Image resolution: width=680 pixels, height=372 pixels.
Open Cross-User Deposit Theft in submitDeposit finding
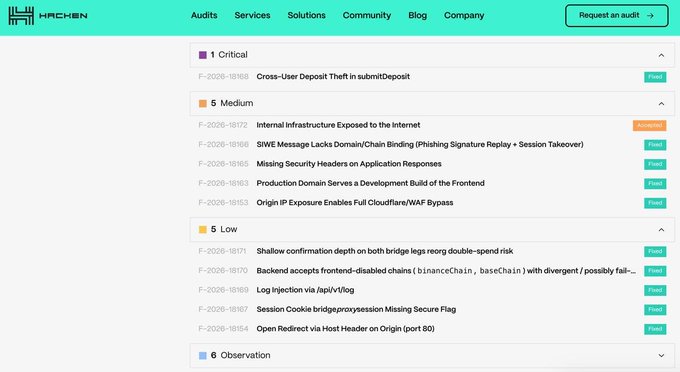pyautogui.click(x=333, y=76)
